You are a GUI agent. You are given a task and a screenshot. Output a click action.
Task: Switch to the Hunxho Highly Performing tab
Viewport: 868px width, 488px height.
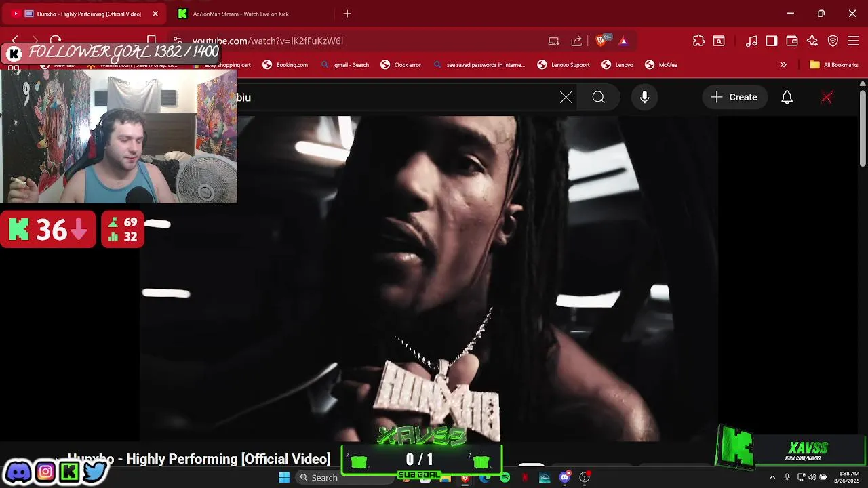tap(83, 14)
